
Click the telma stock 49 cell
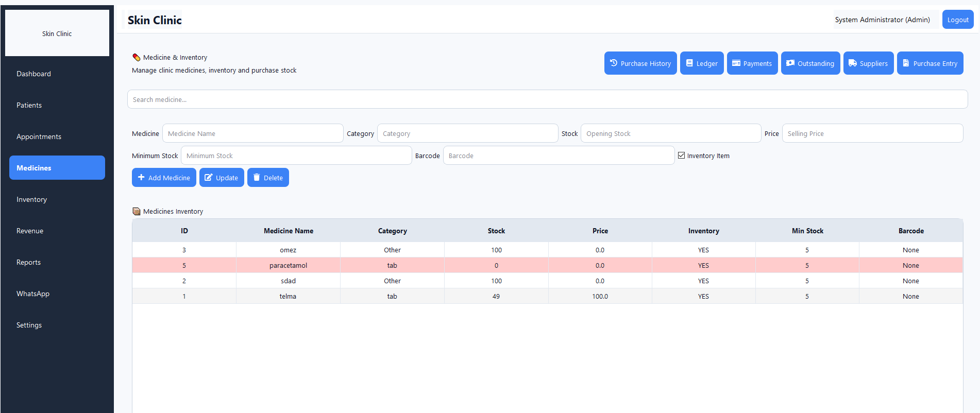click(x=496, y=296)
